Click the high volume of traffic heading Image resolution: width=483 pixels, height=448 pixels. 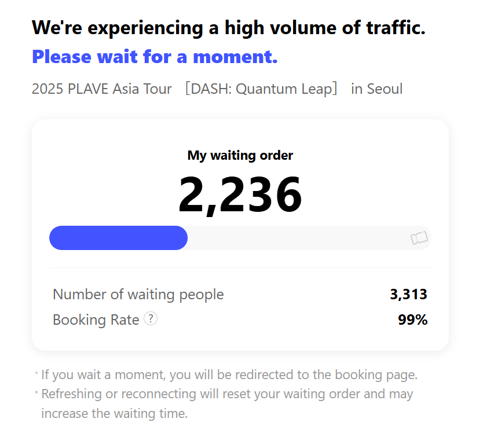click(229, 28)
